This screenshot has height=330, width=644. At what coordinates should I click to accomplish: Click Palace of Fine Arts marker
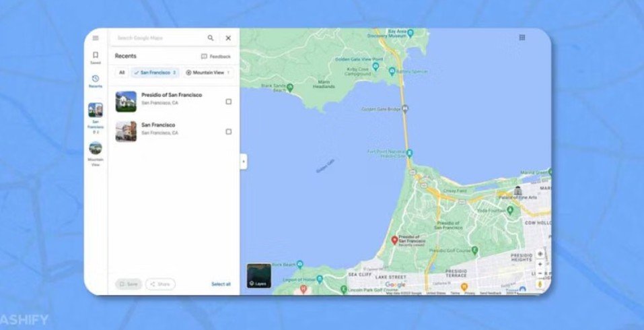click(x=518, y=191)
